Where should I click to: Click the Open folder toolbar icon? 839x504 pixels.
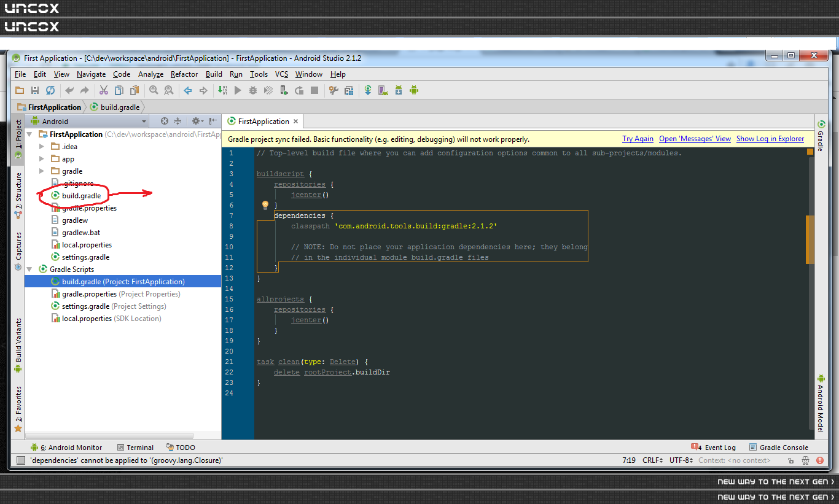point(20,90)
